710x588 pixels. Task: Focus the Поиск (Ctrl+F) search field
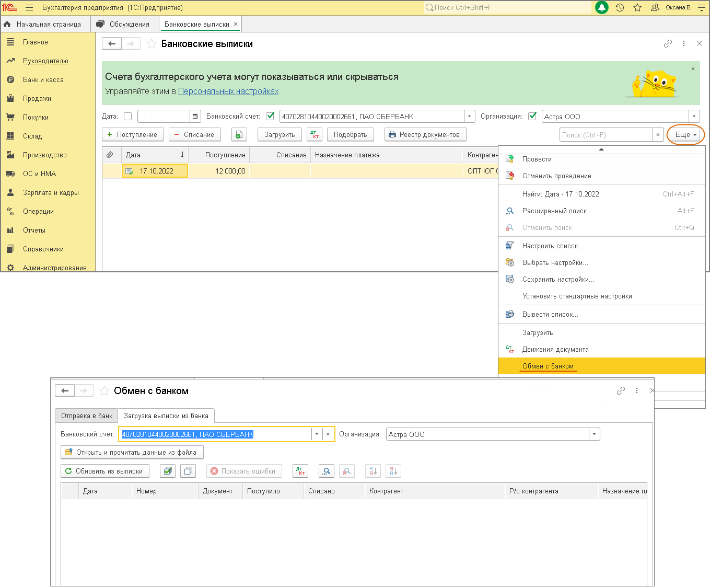(607, 135)
